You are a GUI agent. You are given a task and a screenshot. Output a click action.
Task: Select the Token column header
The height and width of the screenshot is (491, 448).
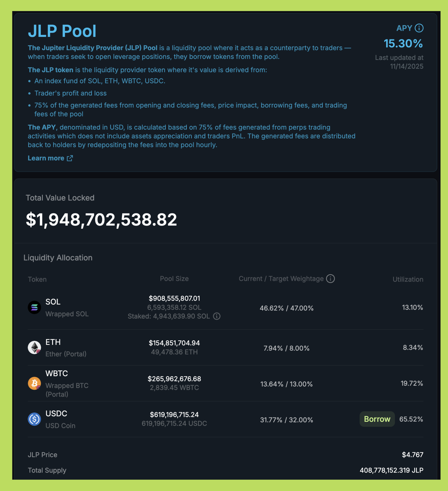37,279
